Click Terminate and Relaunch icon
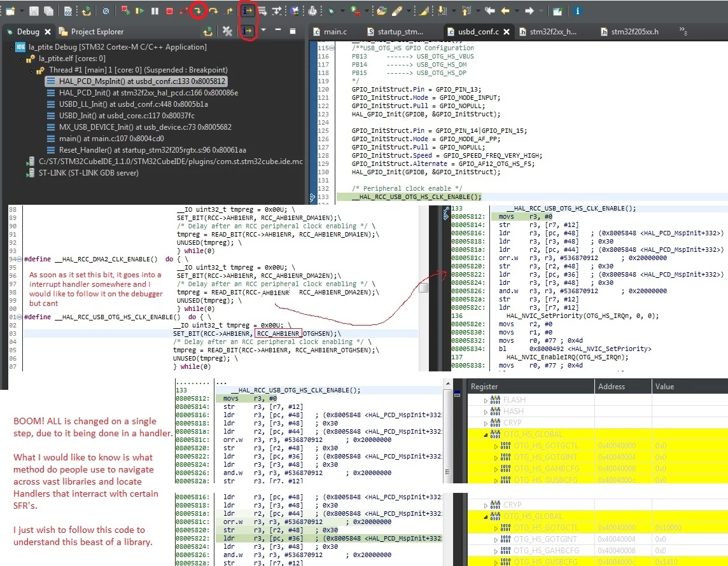The width and height of the screenshot is (728, 566). 125,11
